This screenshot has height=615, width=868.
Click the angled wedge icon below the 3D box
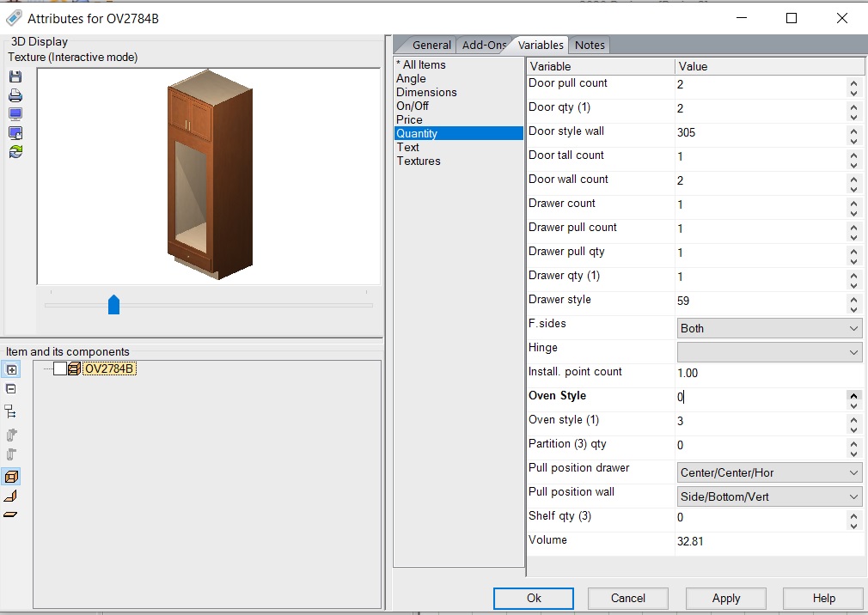click(11, 496)
